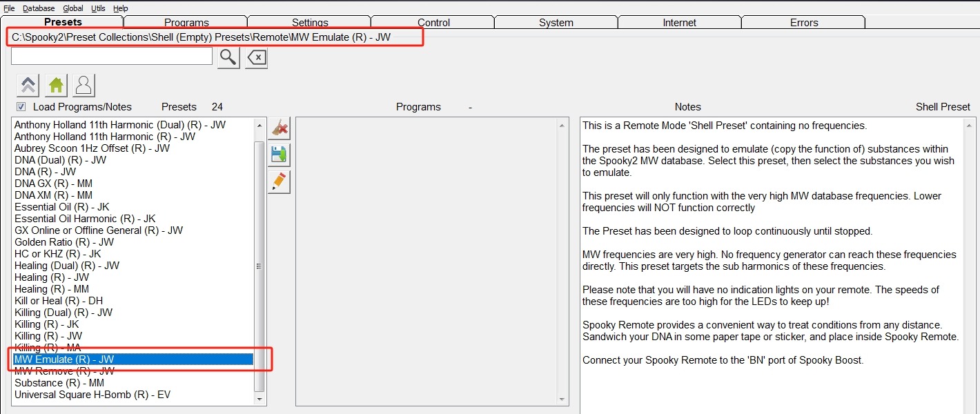Switch to the Settings tab
Screen dimensions: 980x414
coord(310,22)
